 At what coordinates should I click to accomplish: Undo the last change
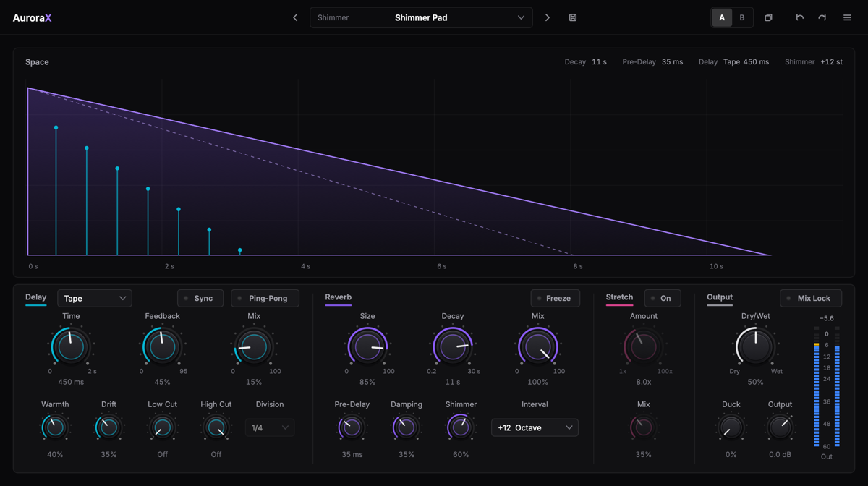(799, 17)
